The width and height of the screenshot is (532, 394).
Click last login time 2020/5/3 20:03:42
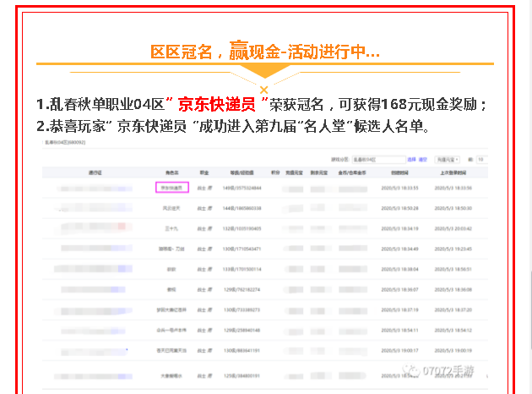pos(453,228)
